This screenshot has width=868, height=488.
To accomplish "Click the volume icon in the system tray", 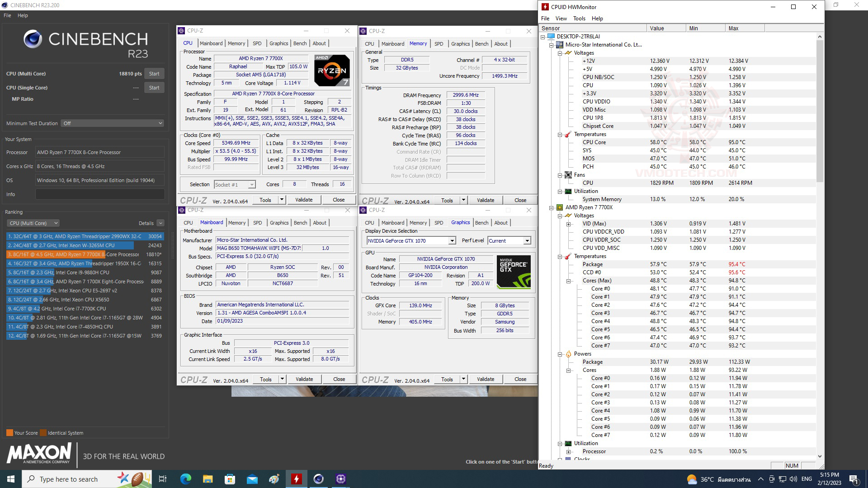I will pos(793,479).
